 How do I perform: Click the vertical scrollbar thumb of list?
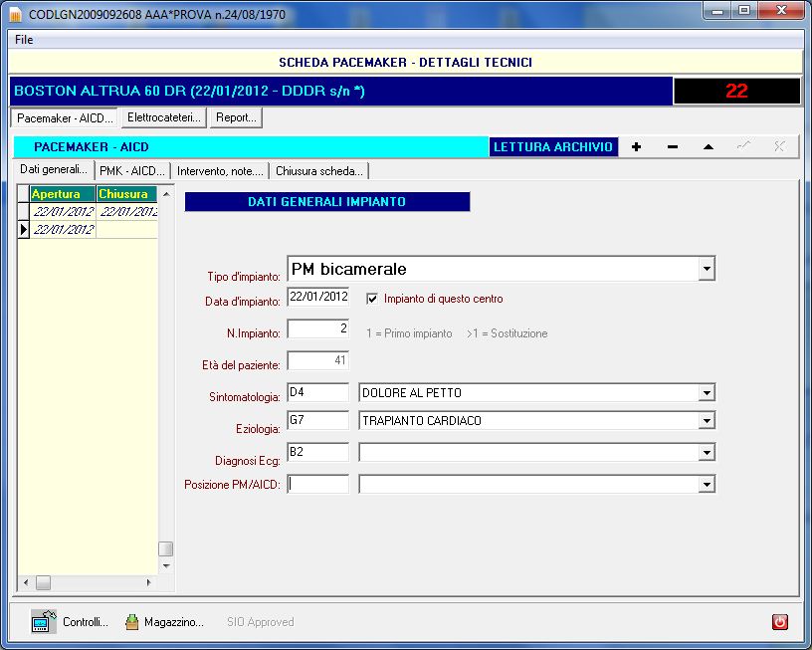[x=166, y=548]
